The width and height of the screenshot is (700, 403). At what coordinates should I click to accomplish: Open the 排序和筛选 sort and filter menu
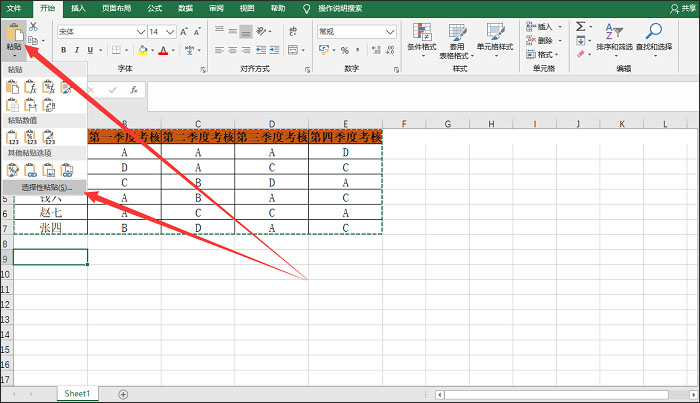click(x=614, y=40)
